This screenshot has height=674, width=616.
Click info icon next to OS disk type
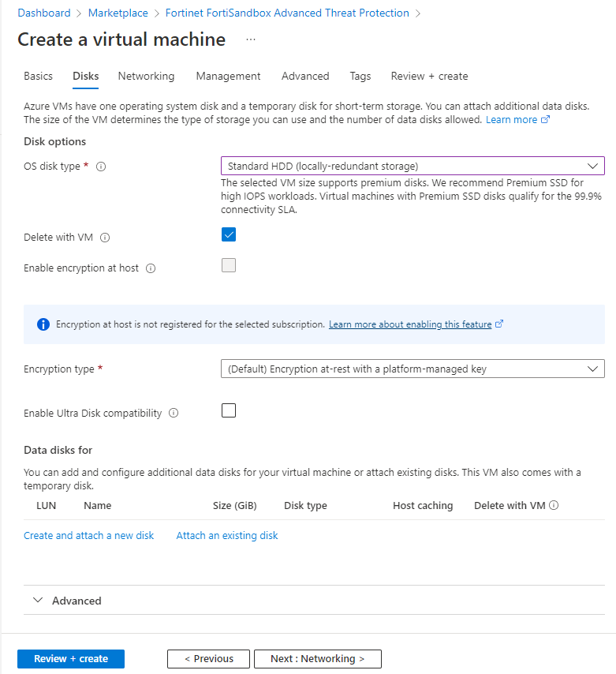pos(101,167)
